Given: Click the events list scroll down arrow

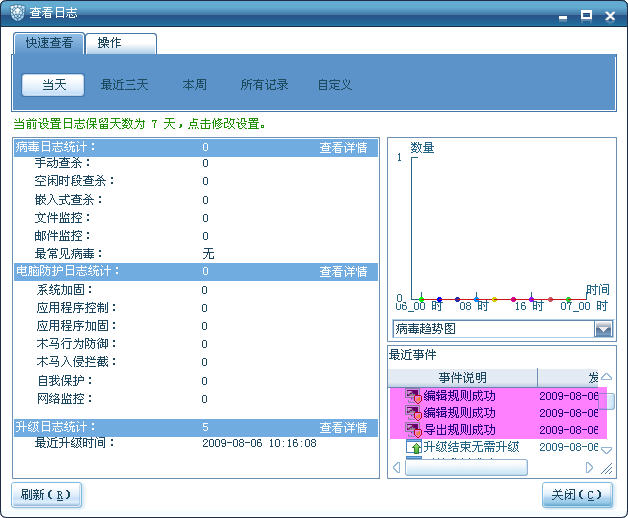Looking at the screenshot, I should [606, 450].
